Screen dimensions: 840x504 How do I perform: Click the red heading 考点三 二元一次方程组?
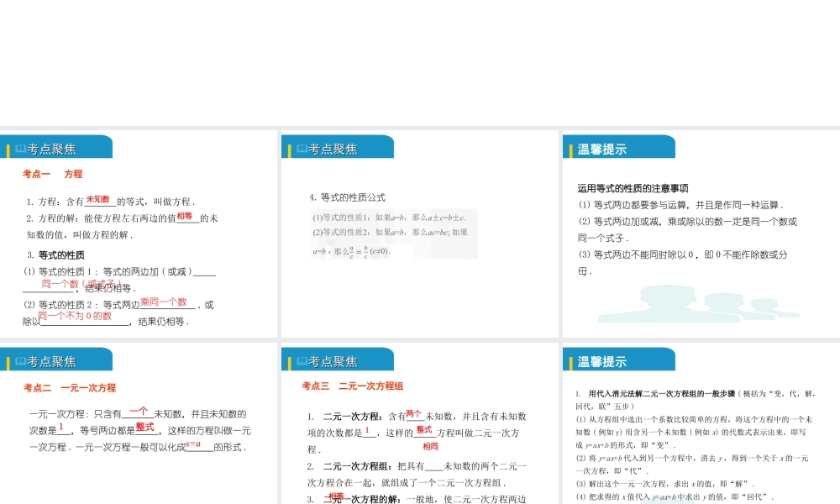353,386
